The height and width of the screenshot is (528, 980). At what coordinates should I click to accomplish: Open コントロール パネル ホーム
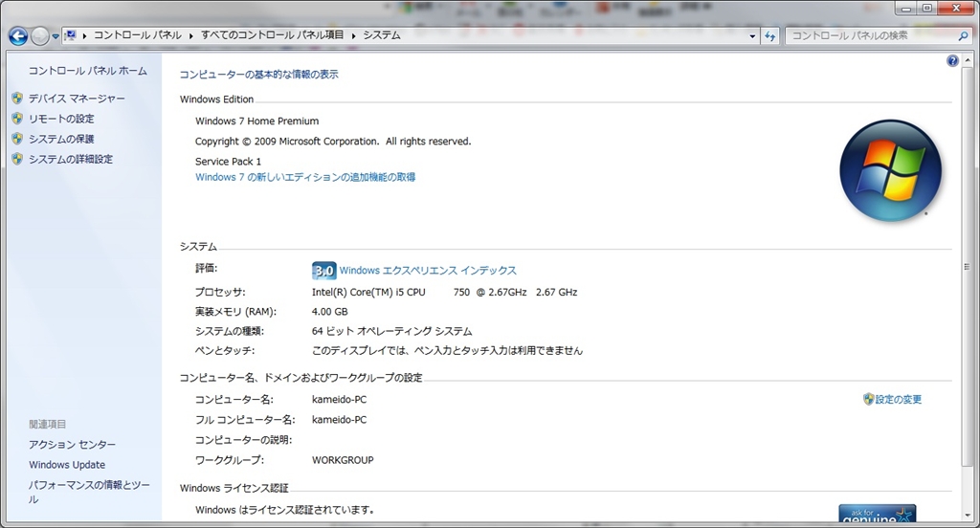point(87,71)
